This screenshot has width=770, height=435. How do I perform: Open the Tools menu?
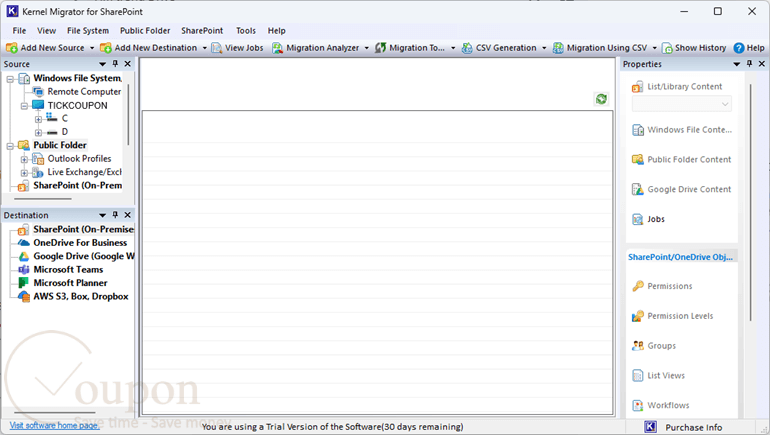coord(246,30)
